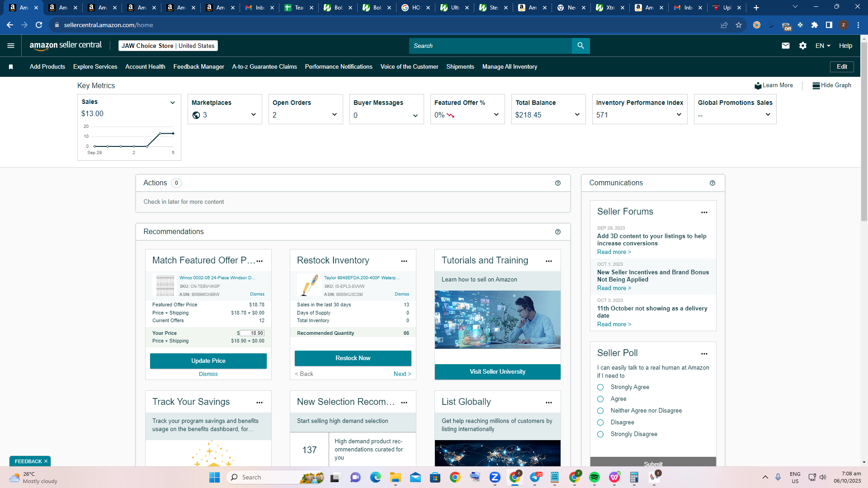Image resolution: width=868 pixels, height=488 pixels.
Task: Expand the Marketplaces metric dropdown
Action: coord(253,115)
